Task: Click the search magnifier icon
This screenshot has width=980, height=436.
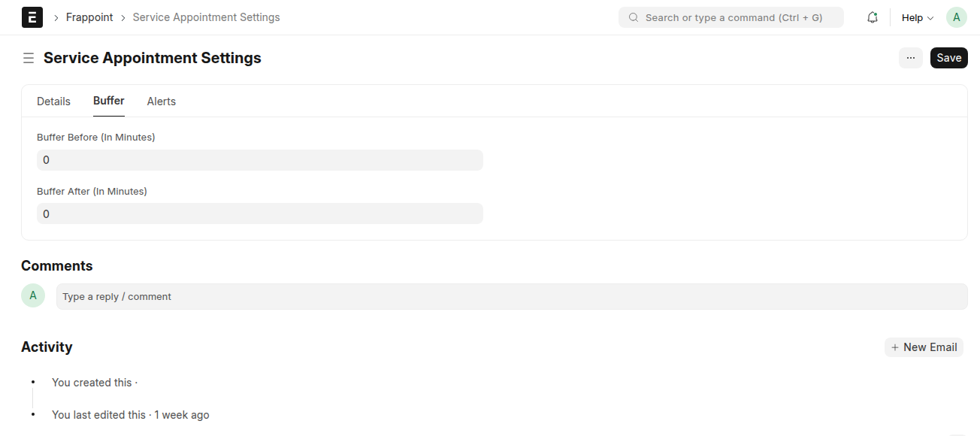Action: click(x=634, y=17)
